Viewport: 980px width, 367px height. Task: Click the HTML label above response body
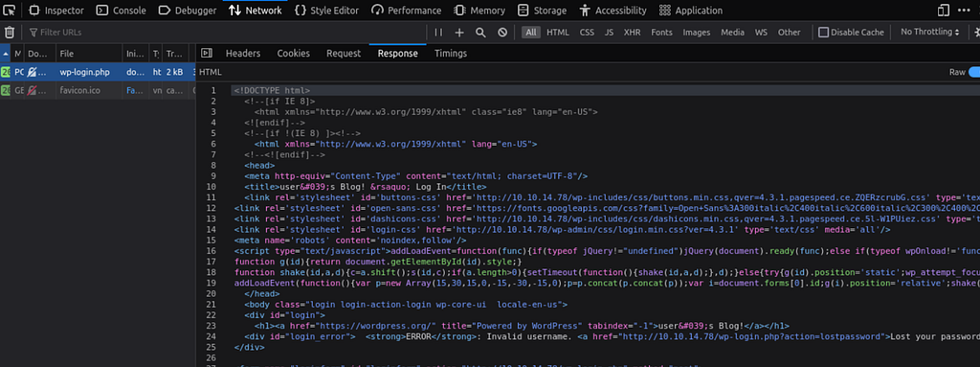click(211, 72)
